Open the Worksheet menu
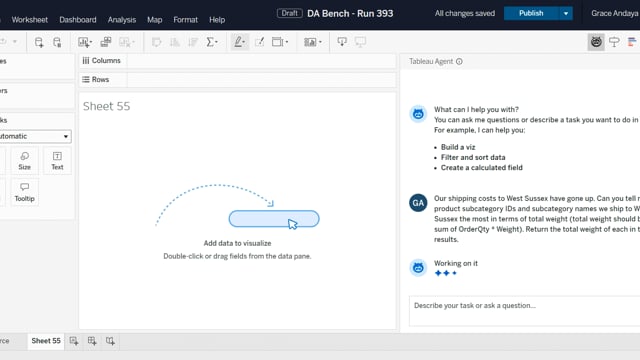This screenshot has height=360, width=640. tap(29, 20)
